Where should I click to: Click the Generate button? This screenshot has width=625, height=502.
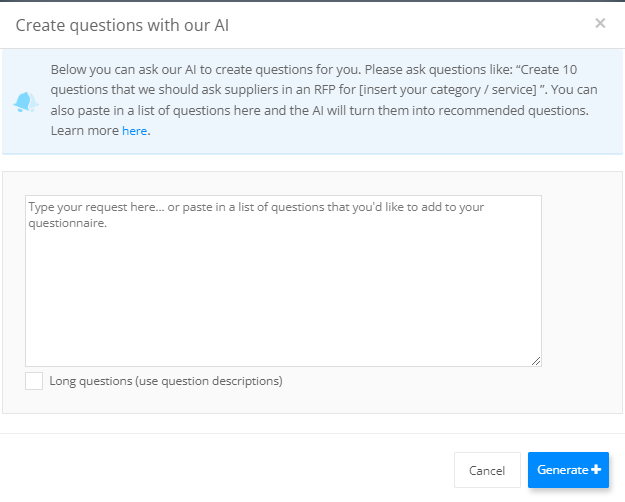tap(568, 470)
